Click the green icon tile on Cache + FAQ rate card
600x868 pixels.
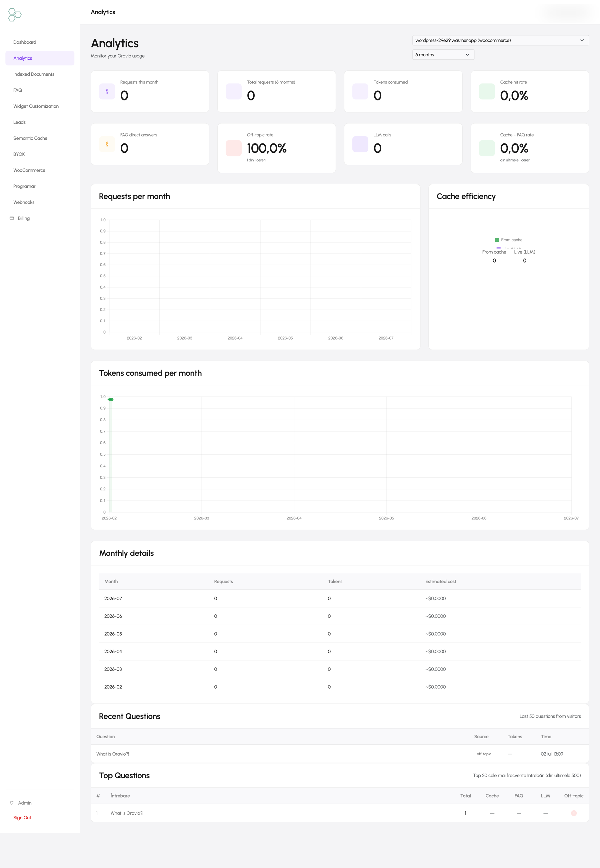click(487, 148)
